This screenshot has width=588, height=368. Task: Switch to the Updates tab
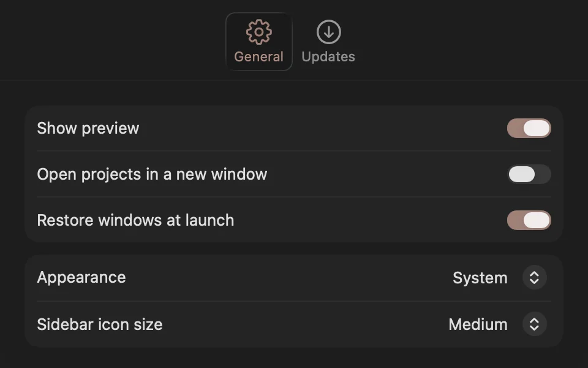click(x=328, y=42)
